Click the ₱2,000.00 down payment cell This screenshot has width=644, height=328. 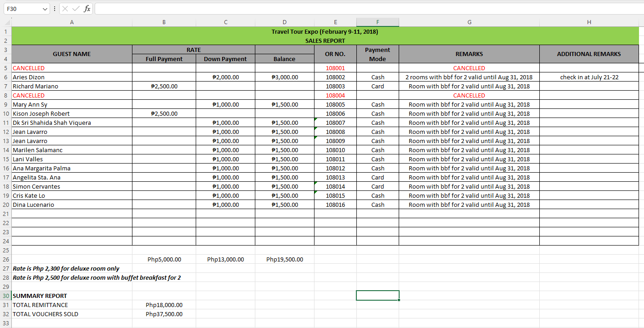pyautogui.click(x=225, y=77)
